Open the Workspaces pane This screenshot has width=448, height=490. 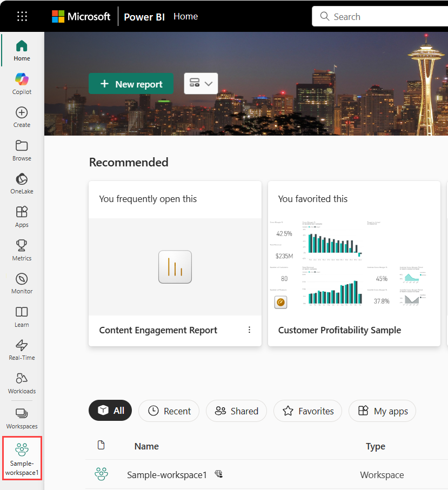click(x=22, y=416)
